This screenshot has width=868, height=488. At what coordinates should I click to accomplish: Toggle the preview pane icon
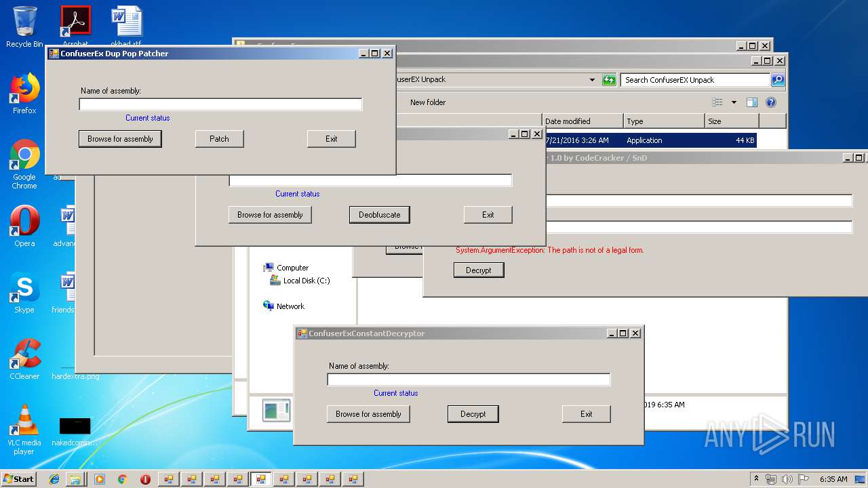tap(751, 102)
